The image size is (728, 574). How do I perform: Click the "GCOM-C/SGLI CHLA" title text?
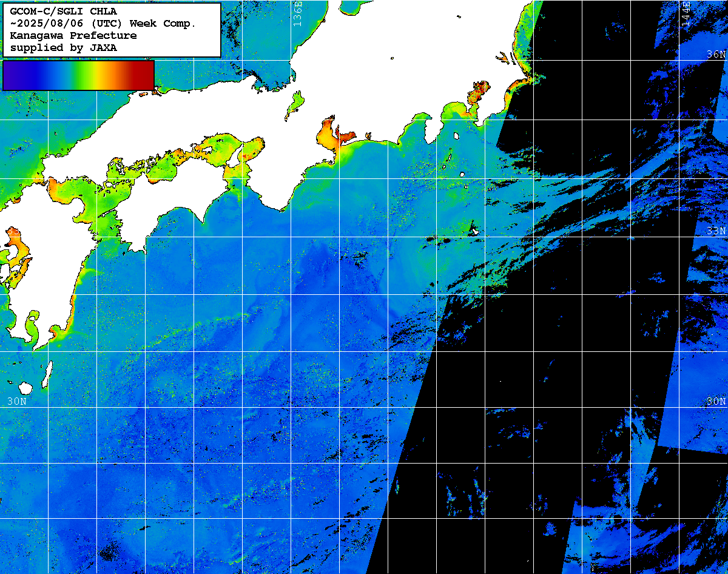click(x=64, y=11)
